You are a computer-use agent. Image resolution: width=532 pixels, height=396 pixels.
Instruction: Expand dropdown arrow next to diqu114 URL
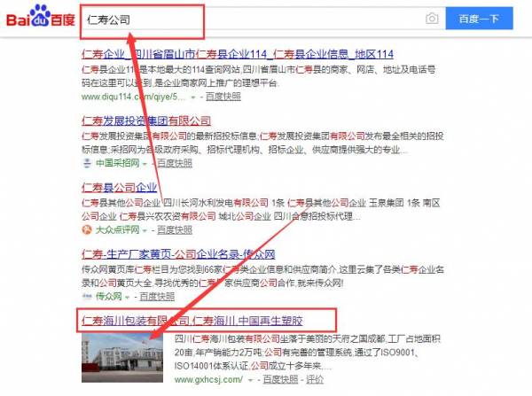coord(193,97)
